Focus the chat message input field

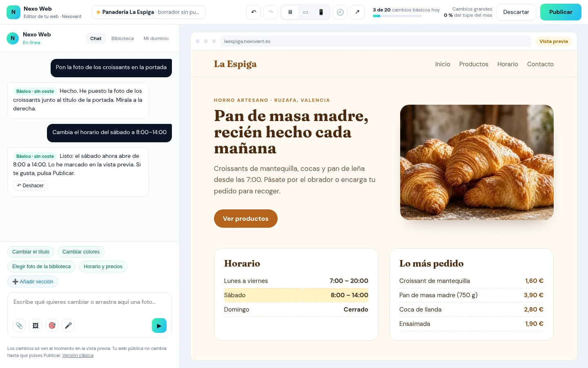(x=89, y=302)
